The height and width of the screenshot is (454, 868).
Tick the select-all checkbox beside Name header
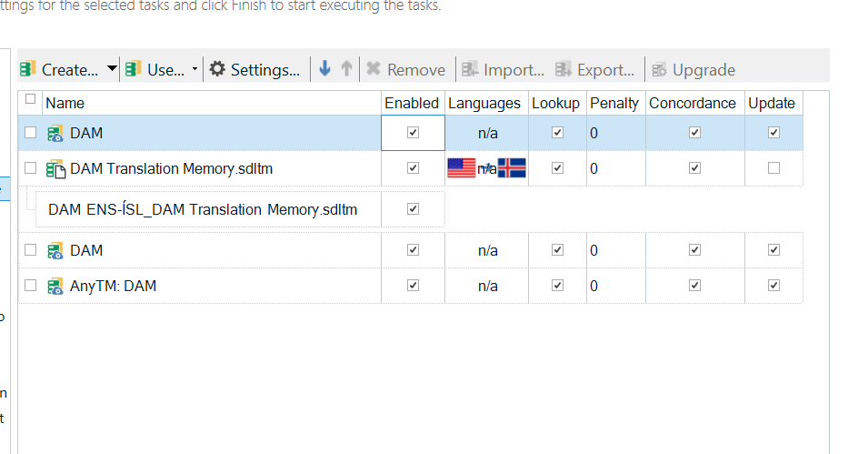(30, 99)
